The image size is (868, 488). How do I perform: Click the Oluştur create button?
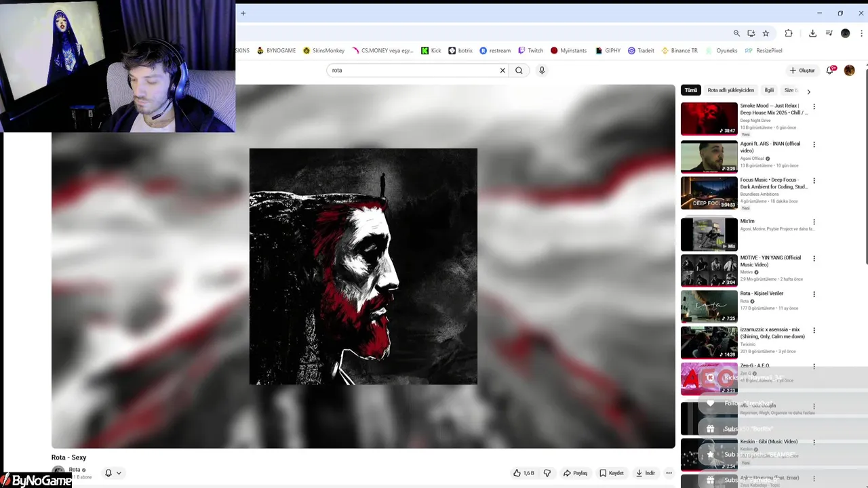[x=802, y=70]
